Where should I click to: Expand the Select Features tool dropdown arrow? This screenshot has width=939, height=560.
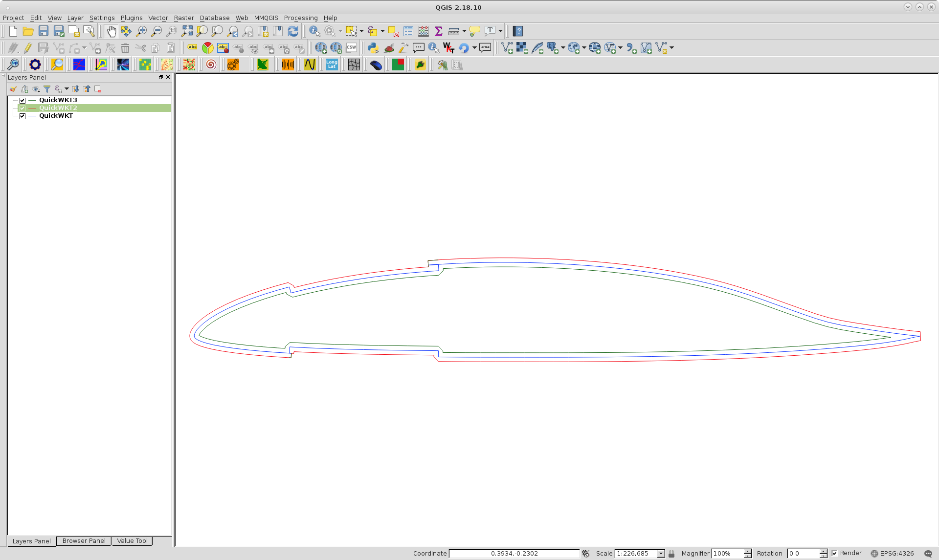tap(362, 31)
